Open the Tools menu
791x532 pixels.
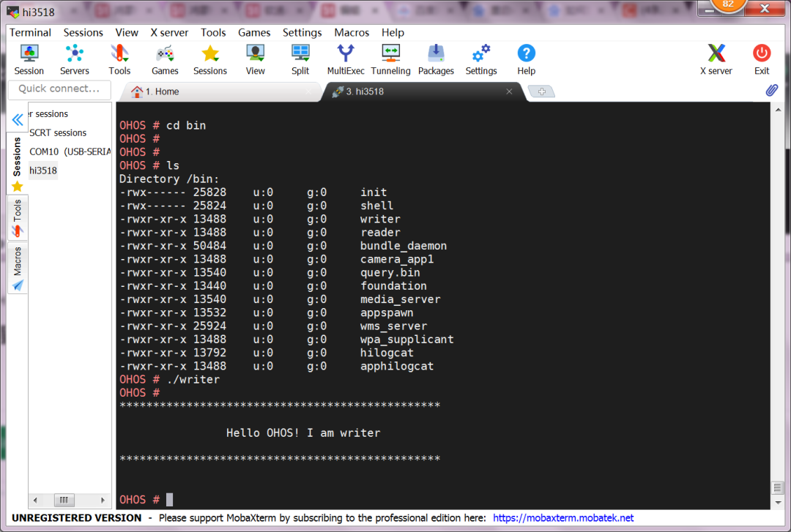point(213,32)
